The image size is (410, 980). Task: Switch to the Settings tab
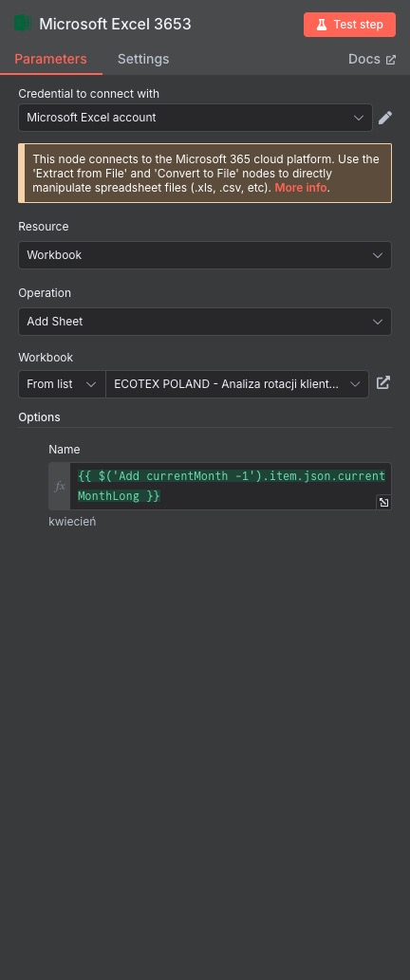(x=143, y=59)
